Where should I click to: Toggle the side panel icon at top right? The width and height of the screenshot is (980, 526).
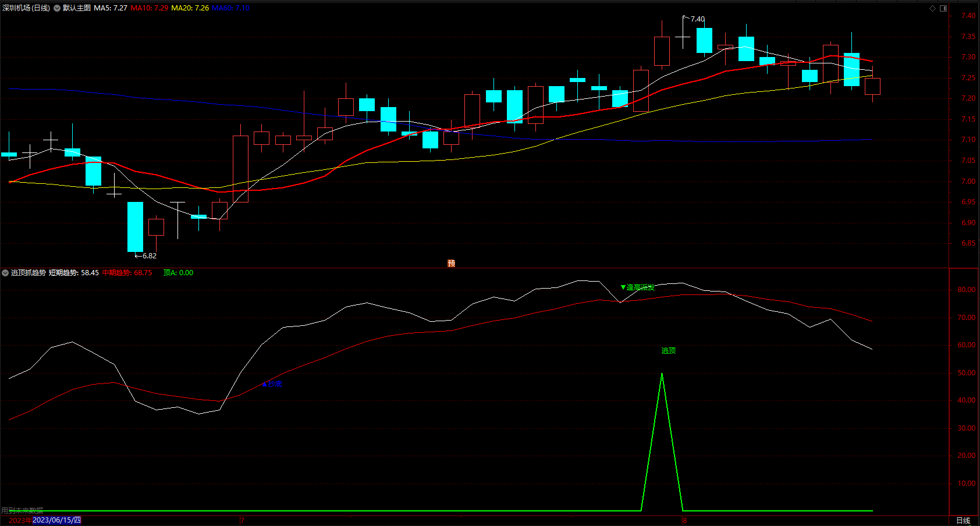943,8
